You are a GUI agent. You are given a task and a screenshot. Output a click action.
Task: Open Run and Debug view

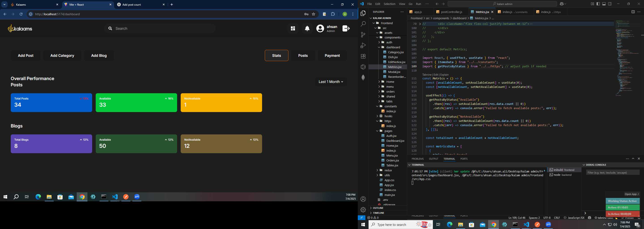pos(363,45)
